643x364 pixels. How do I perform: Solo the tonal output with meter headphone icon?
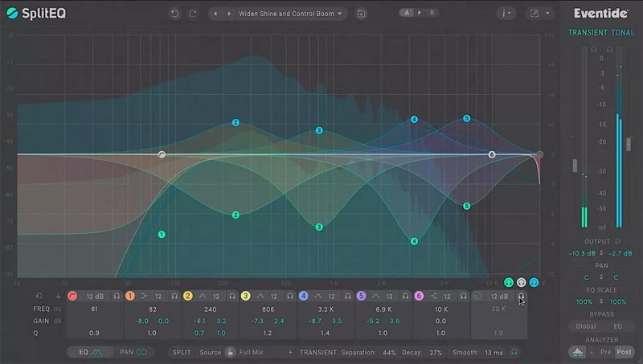[609, 50]
